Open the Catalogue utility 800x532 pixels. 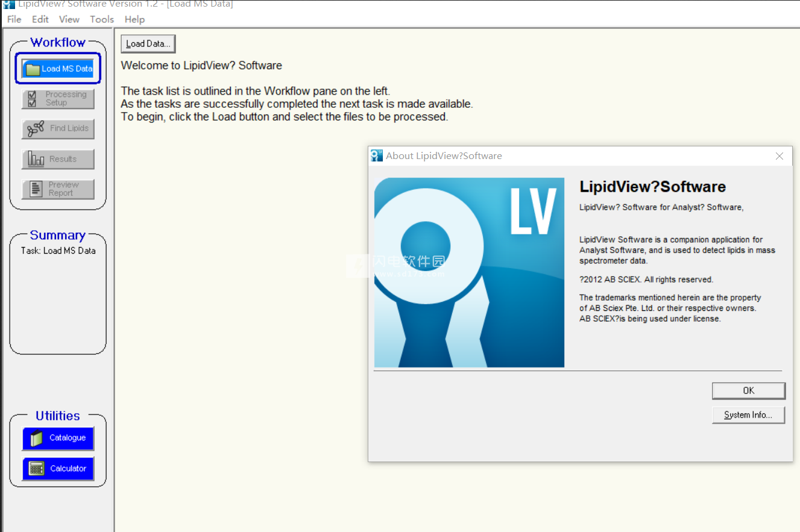coord(58,438)
